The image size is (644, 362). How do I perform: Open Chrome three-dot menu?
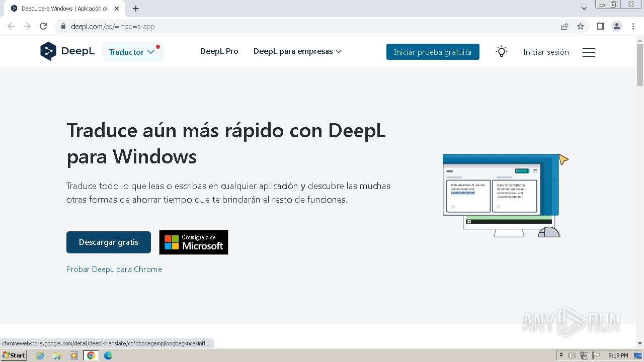click(633, 27)
